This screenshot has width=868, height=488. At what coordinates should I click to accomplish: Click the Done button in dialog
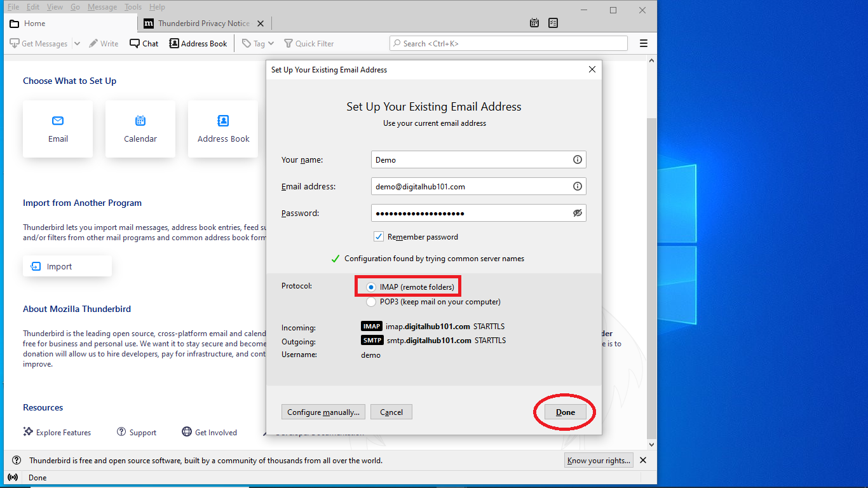coord(566,412)
